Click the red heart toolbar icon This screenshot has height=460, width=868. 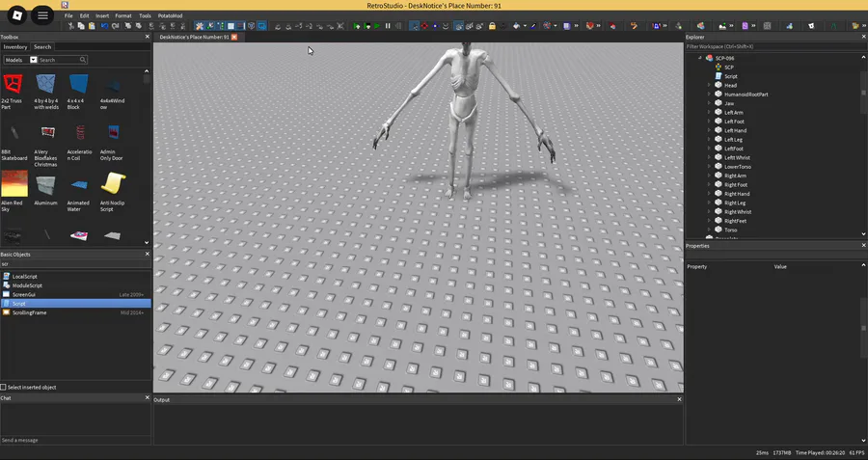590,26
